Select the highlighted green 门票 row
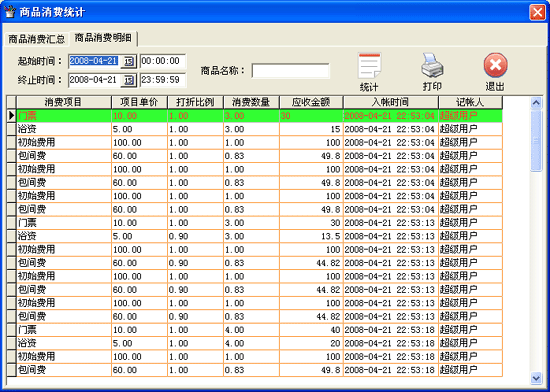The width and height of the screenshot is (550, 392). 259,116
